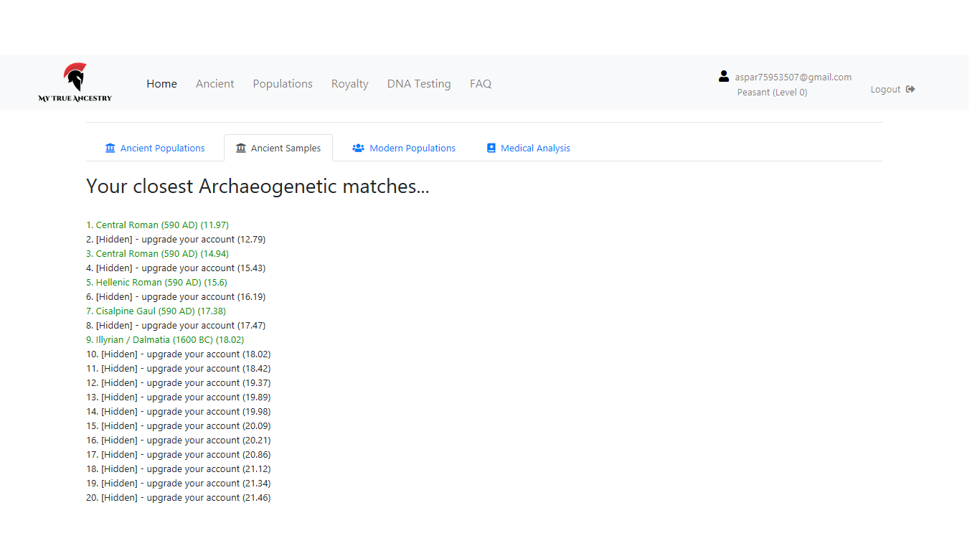Screen dimensions: 980x551
Task: Open match 1 Central Roman (11.97)
Action: point(158,225)
